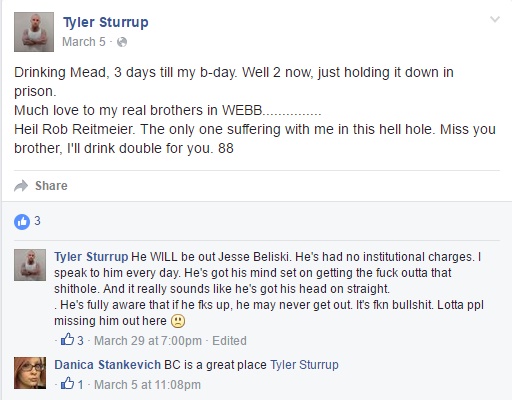Click the Share link under post
The height and width of the screenshot is (400, 512).
[51, 186]
